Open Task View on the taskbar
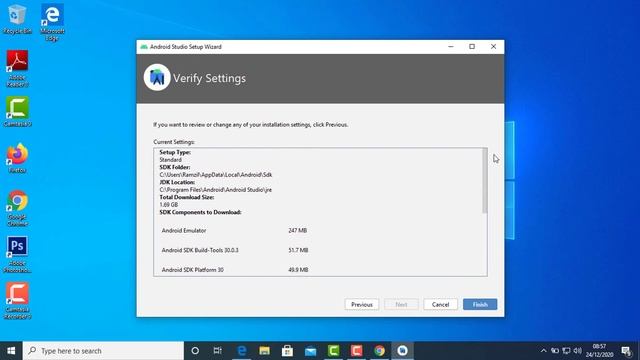The width and height of the screenshot is (640, 360). tap(218, 351)
